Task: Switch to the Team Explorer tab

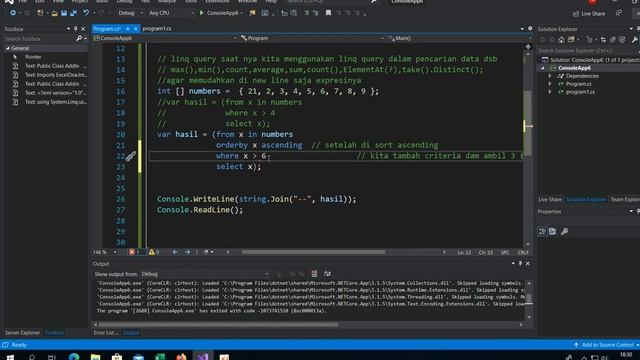Action: tap(625, 200)
